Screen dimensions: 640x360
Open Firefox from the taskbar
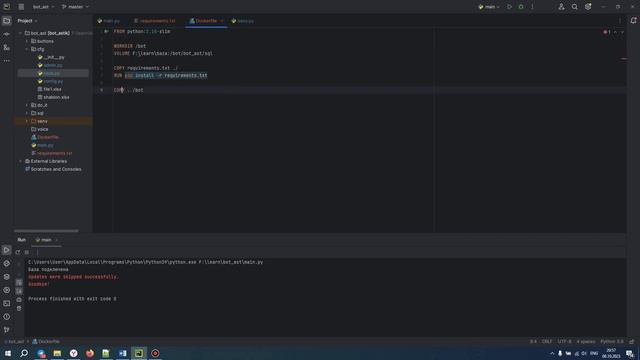point(90,353)
